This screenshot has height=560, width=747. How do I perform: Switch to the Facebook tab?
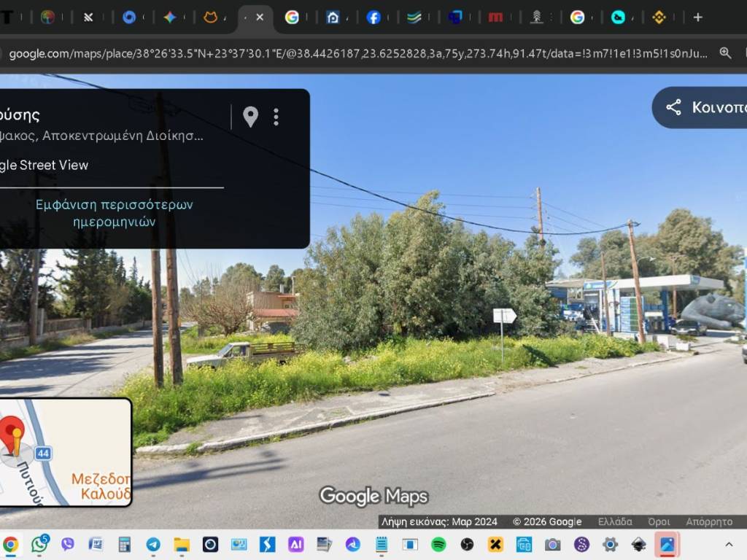click(x=373, y=17)
